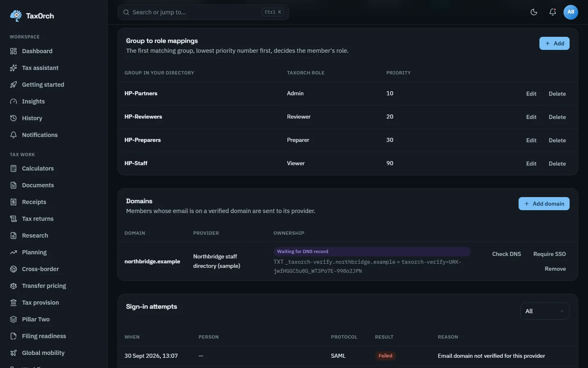Go to Dashboard menu item

pos(37,51)
